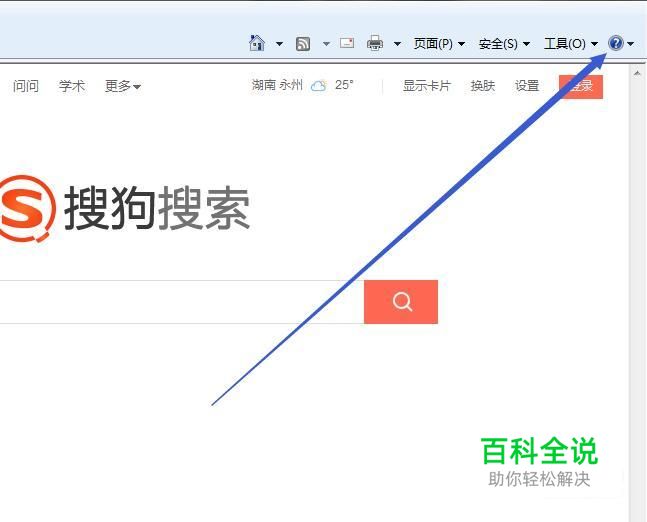The height and width of the screenshot is (522, 647).
Task: Click the Home page icon in the toolbar
Action: [257, 43]
